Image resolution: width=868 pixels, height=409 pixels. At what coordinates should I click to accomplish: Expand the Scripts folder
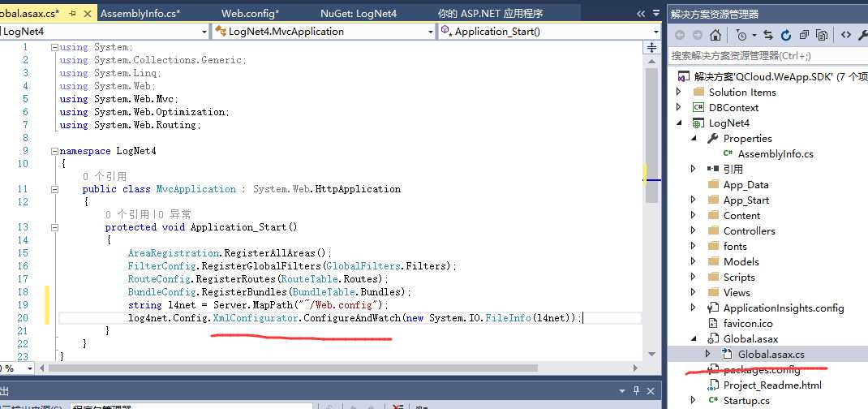coord(693,277)
